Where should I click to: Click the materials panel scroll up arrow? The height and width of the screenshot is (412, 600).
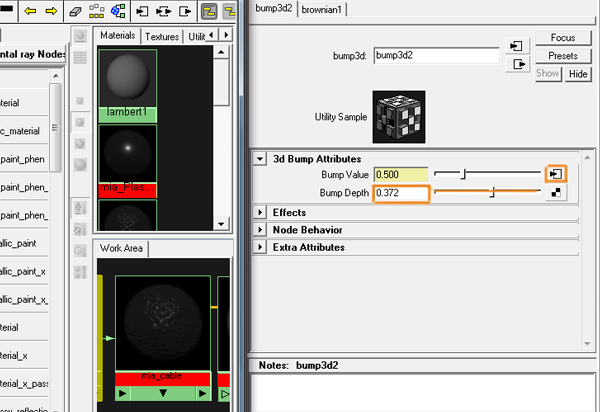[221, 52]
